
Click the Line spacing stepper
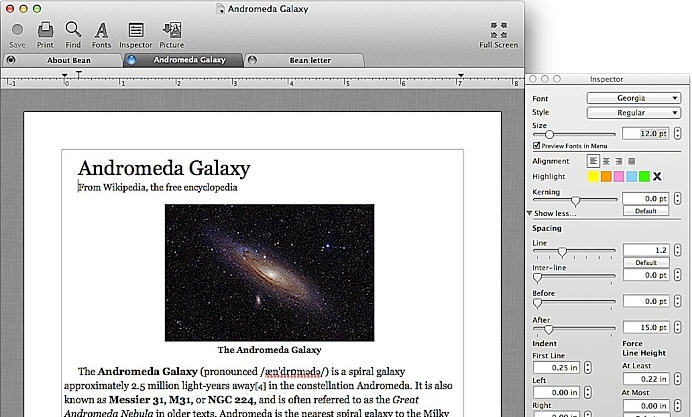tap(677, 250)
